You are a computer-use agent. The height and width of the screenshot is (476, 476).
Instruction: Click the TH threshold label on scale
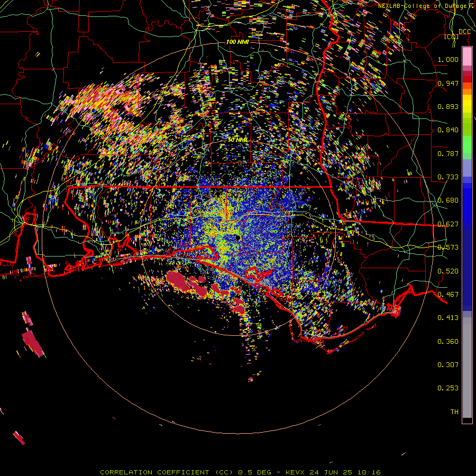coord(454,412)
